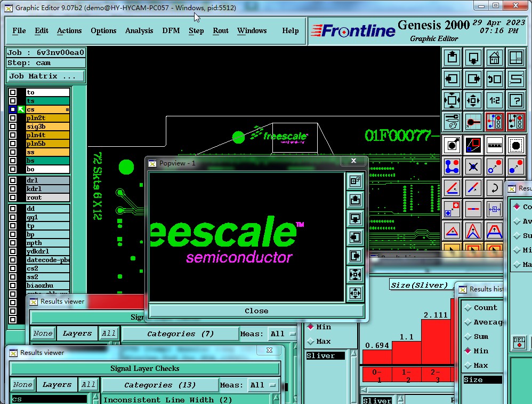The image size is (532, 404).
Task: Select the red triangle over blue line icon
Action: [x=452, y=231]
